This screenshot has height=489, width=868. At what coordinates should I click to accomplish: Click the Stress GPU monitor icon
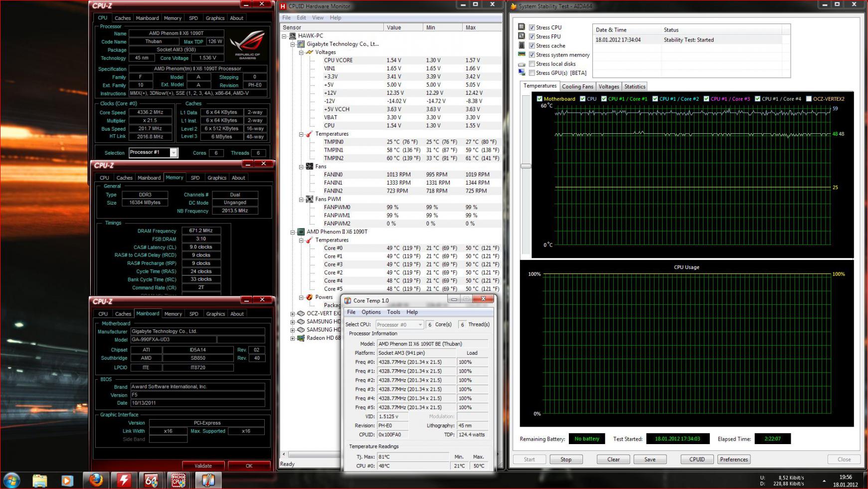coord(521,72)
